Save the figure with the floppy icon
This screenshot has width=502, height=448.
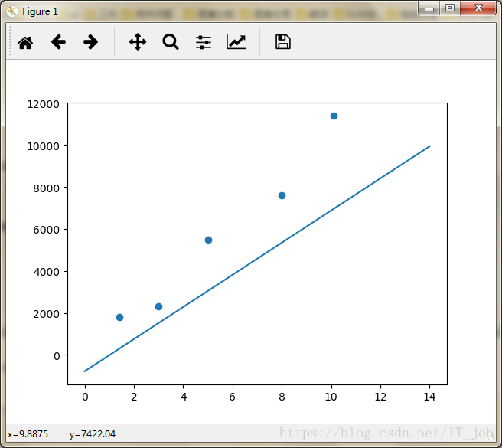283,42
